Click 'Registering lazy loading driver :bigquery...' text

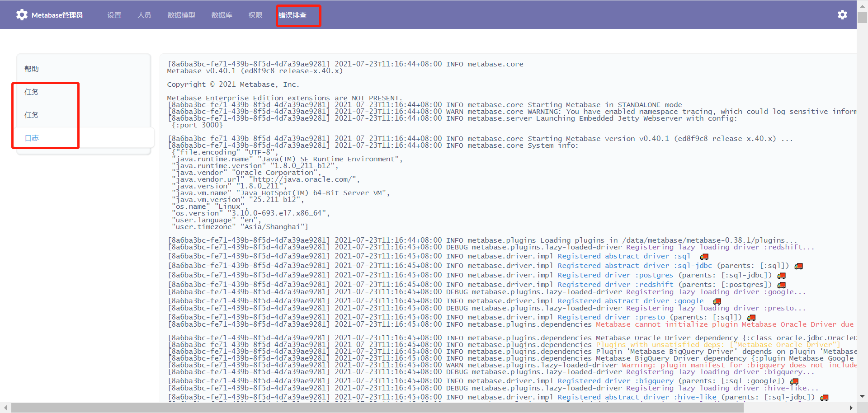[x=720, y=372]
